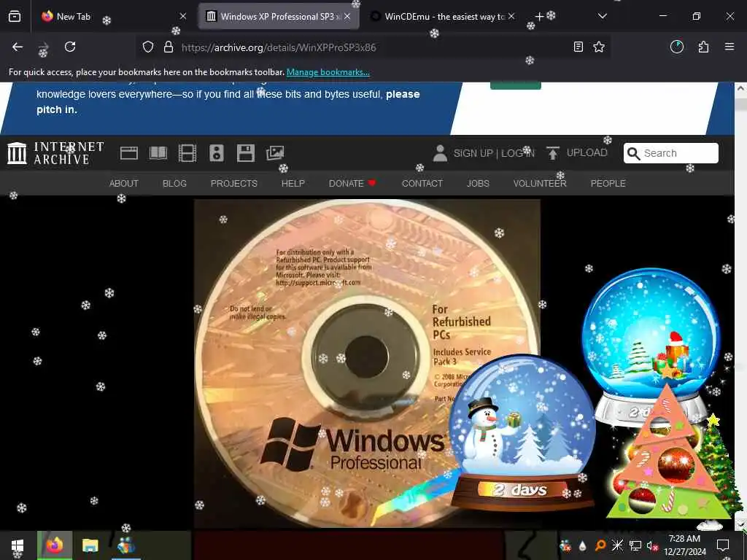Screen dimensions: 747x560
Task: Open the Video film icon
Action: point(187,153)
